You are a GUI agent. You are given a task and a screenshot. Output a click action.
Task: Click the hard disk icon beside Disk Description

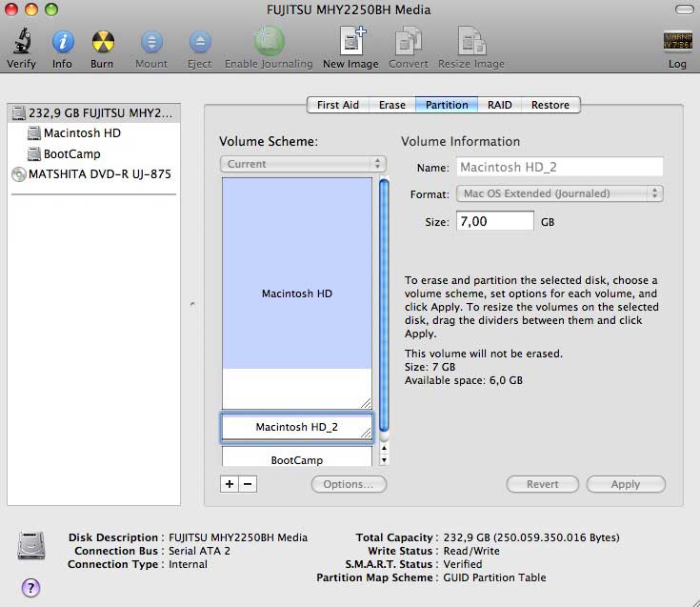[31, 546]
